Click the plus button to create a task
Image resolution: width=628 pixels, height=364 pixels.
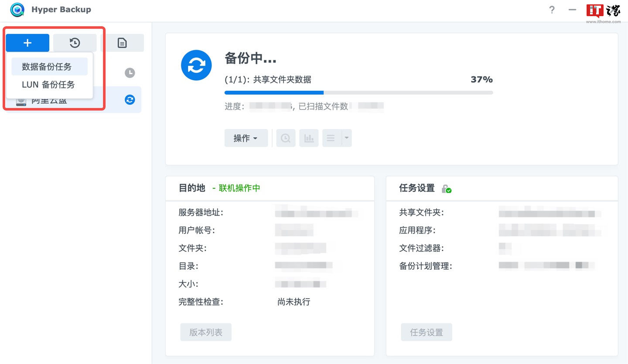click(27, 43)
